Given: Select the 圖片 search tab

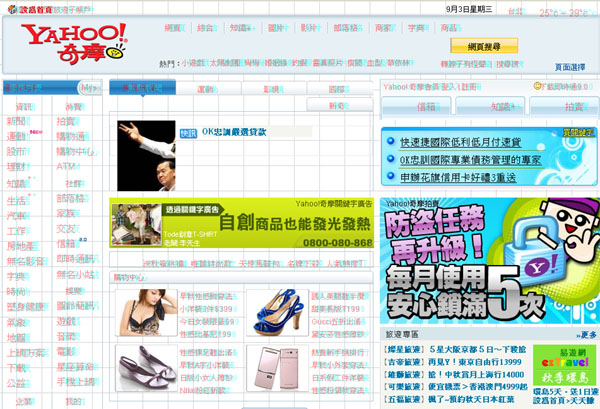Looking at the screenshot, I should pyautogui.click(x=278, y=28).
